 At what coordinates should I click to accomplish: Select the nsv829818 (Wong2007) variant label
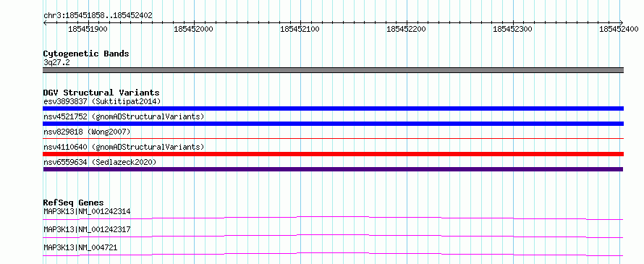(87, 132)
